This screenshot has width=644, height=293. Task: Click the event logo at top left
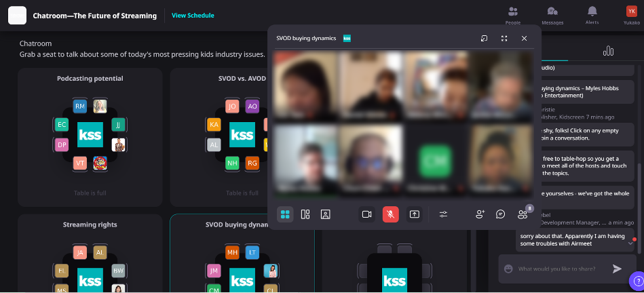point(17,16)
